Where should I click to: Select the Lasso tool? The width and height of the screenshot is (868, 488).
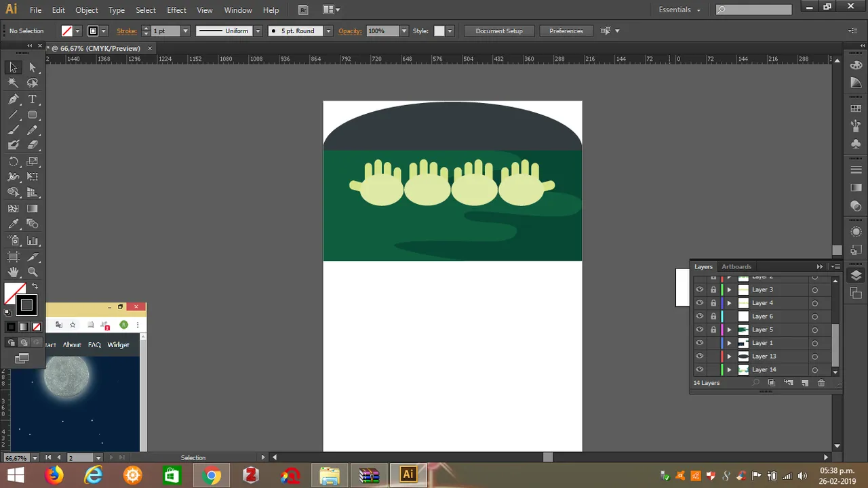tap(32, 83)
